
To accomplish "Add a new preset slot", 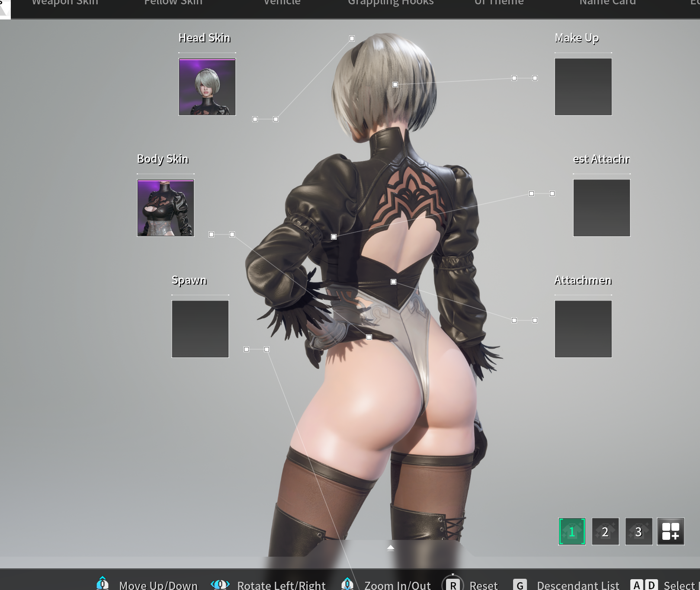I will (671, 532).
